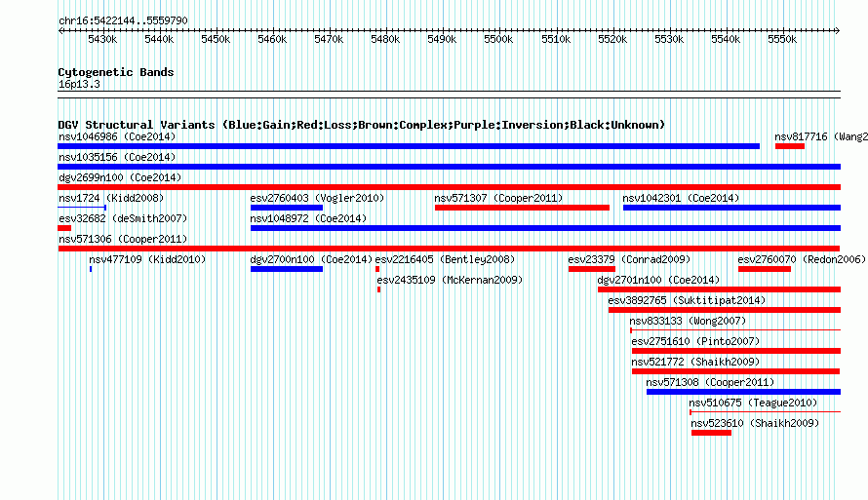Select the nsv571308 (Cooper2011) blue bar
868x500 pixels.
[743, 392]
